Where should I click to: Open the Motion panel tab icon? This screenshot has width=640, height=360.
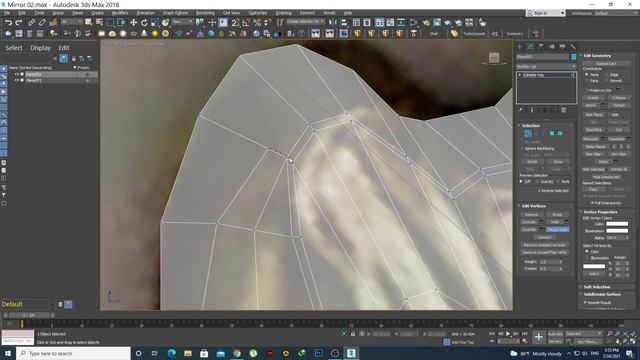(552, 47)
